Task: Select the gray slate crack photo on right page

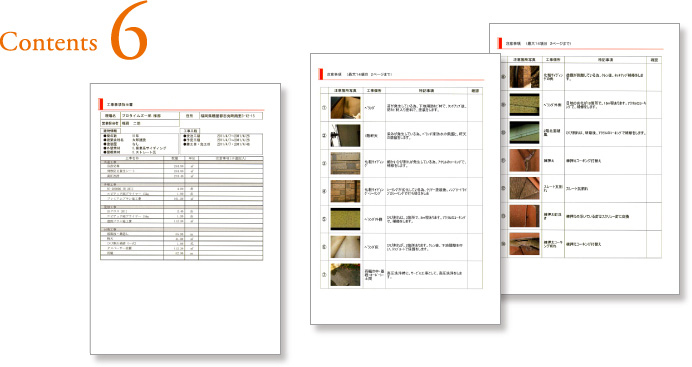Action: tap(524, 188)
